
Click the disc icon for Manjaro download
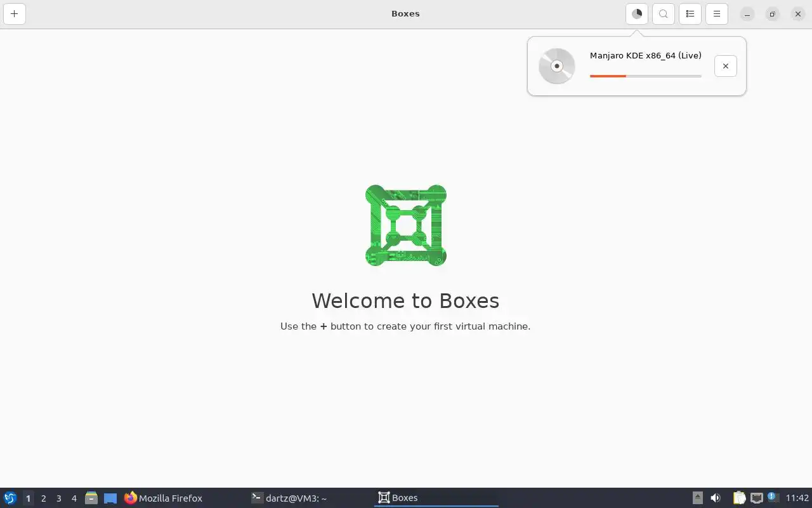pyautogui.click(x=557, y=66)
